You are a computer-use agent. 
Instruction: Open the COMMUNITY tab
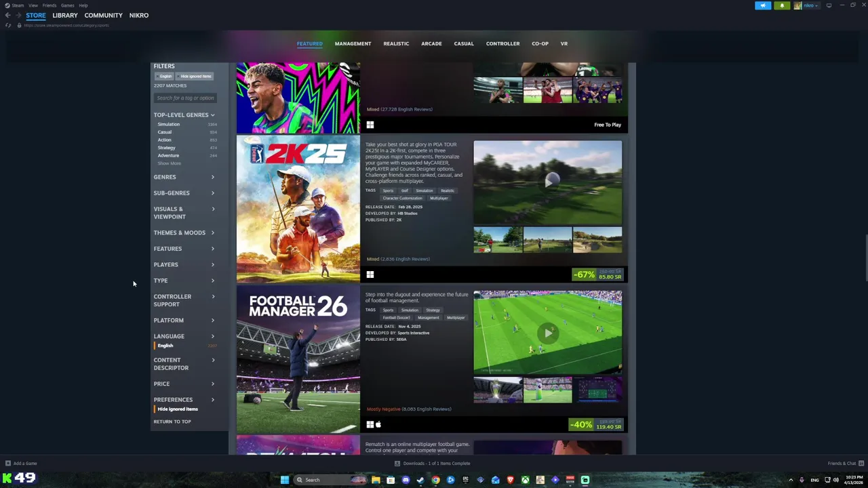(x=104, y=15)
